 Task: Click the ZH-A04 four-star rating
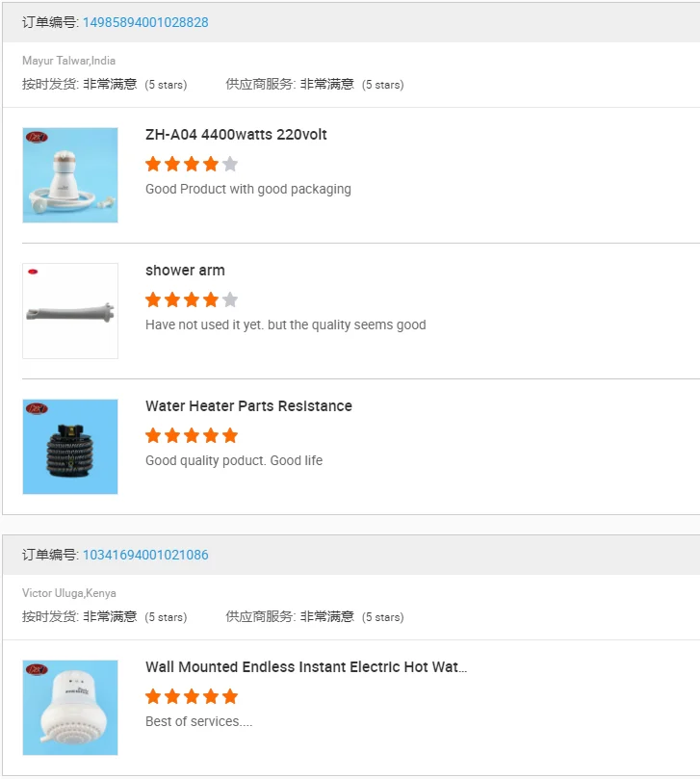(x=191, y=164)
